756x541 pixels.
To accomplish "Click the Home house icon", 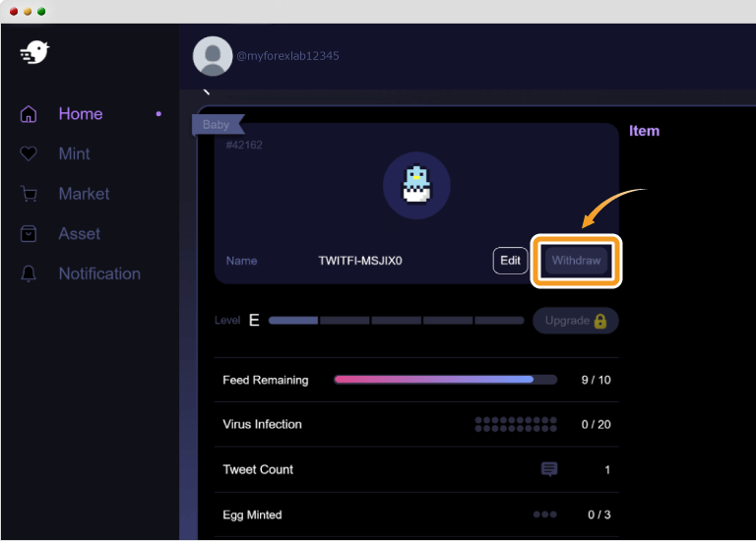I will [x=29, y=114].
